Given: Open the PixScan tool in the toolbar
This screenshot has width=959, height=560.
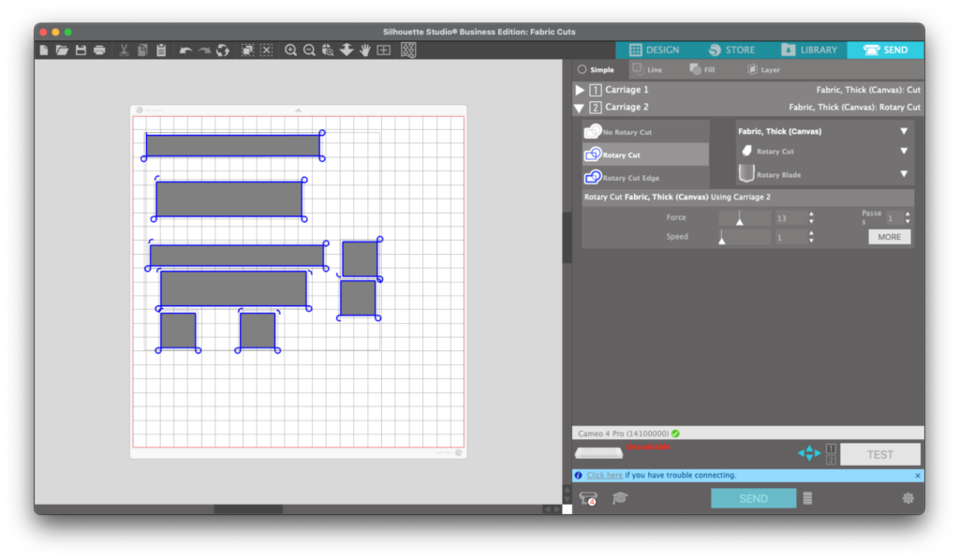Looking at the screenshot, I should click(x=407, y=50).
